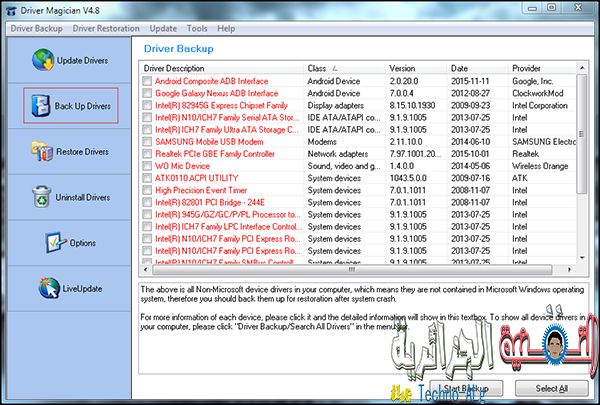Tick the Android Composite ADB Interface checkbox

tap(147, 82)
